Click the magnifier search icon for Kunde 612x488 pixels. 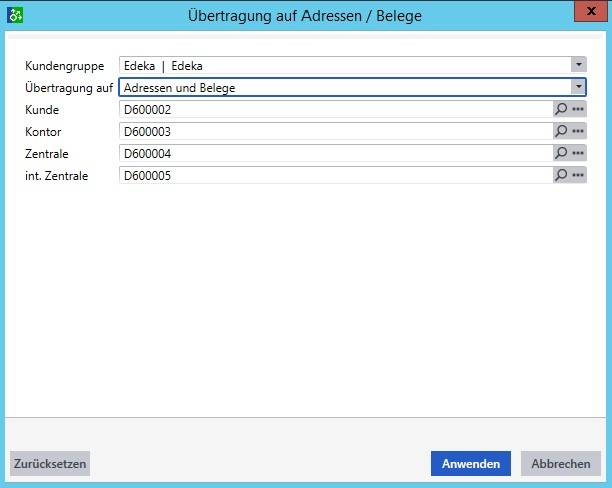click(561, 109)
